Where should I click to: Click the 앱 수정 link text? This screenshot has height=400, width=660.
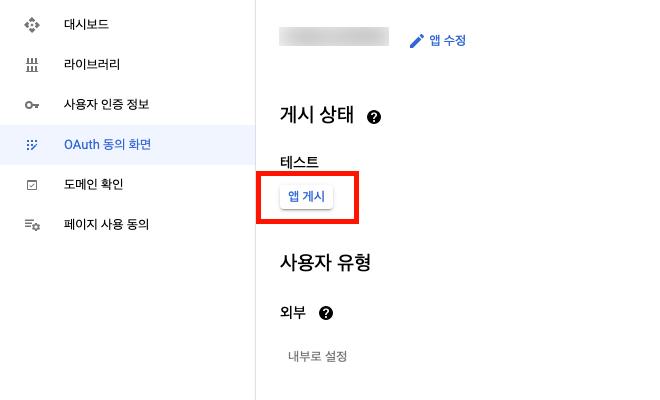point(448,41)
